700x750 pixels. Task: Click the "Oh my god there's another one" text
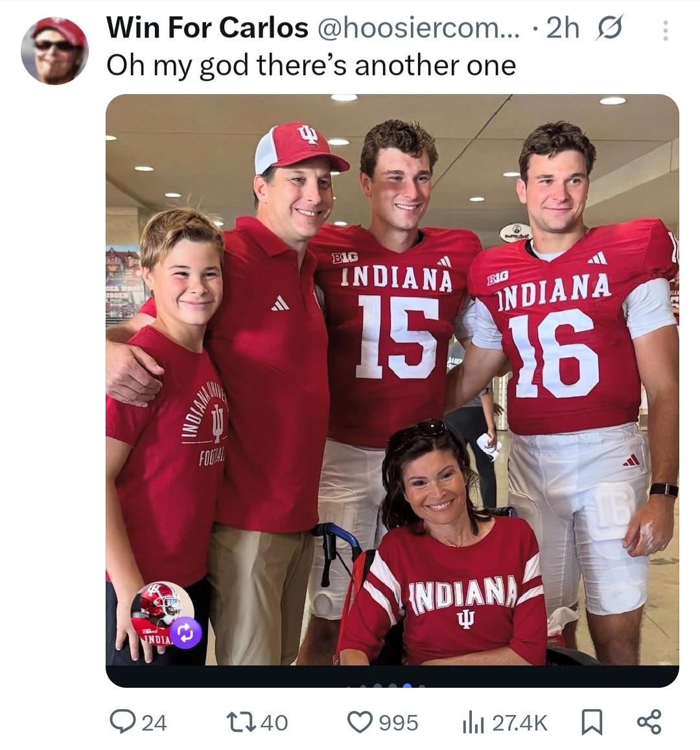(310, 65)
